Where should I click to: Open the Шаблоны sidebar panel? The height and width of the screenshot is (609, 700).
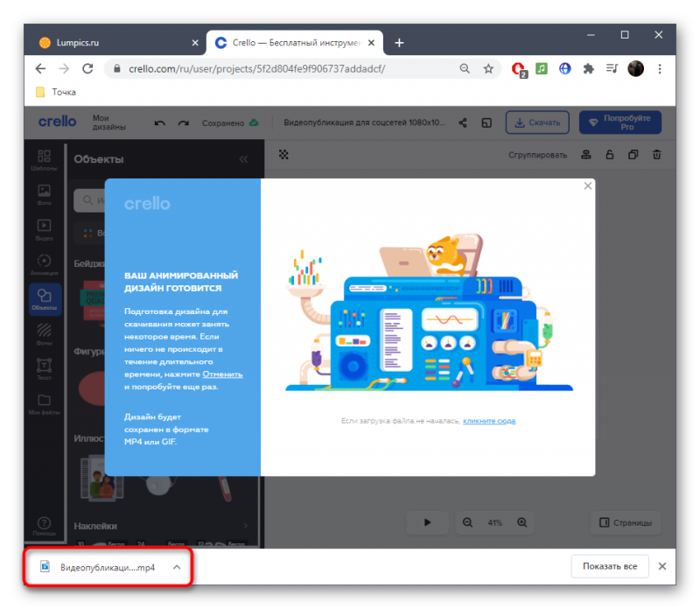coord(44,160)
